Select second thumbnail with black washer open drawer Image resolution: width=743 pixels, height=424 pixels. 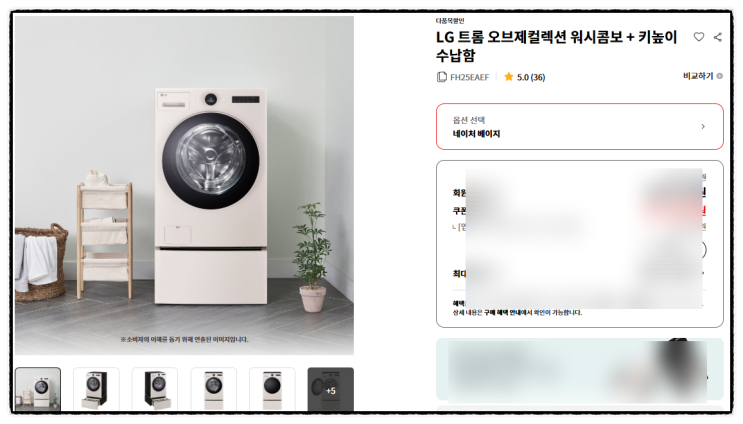pos(96,388)
